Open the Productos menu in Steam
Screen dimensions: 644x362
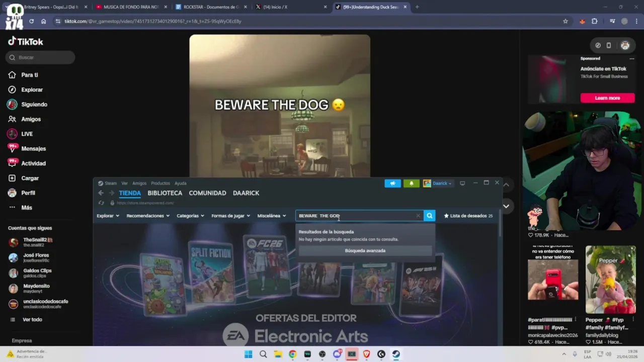pyautogui.click(x=160, y=184)
